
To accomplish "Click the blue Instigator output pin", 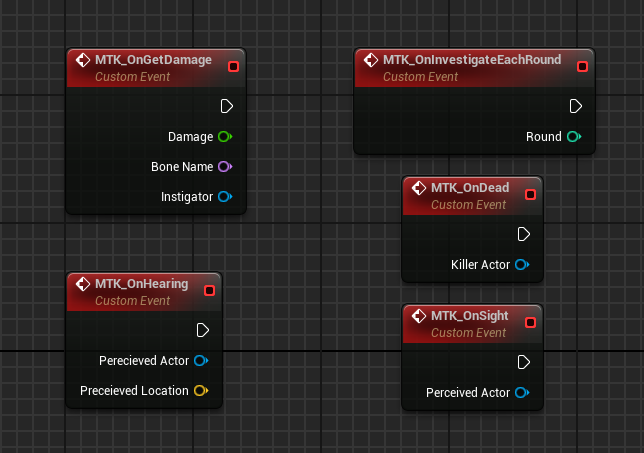I will coord(224,197).
